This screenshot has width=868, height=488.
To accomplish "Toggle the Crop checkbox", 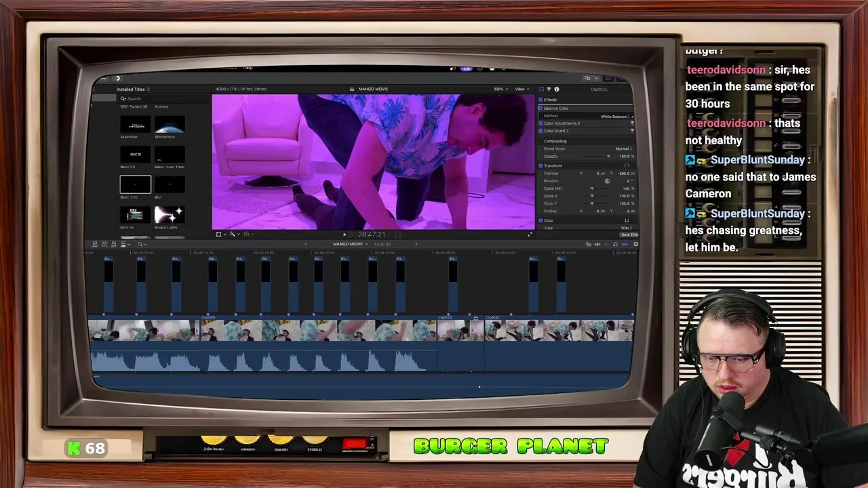I will [540, 220].
